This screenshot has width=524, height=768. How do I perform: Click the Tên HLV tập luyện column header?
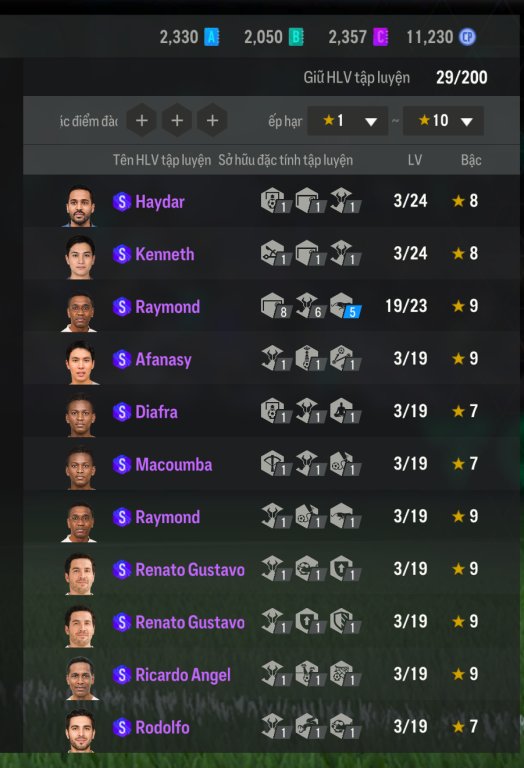pos(162,160)
